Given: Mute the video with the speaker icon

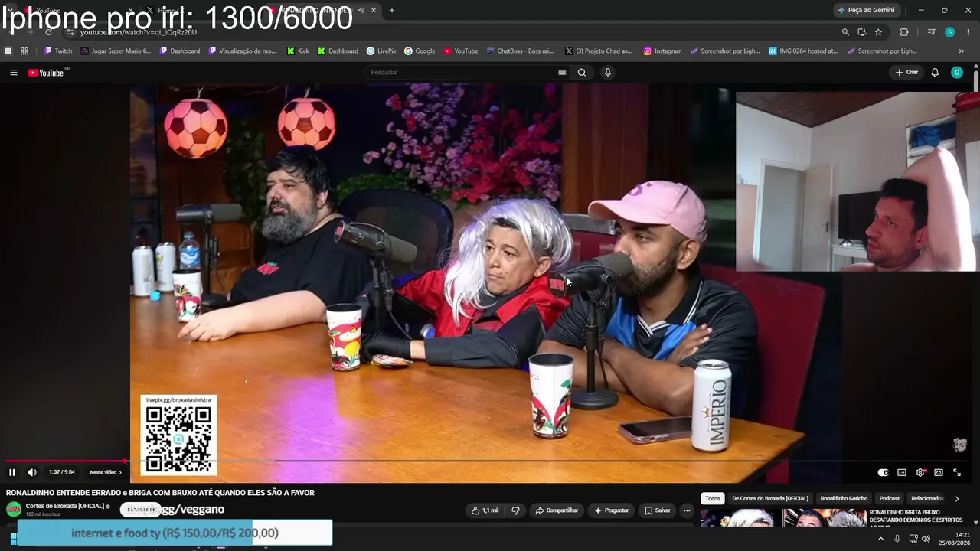Looking at the screenshot, I should (32, 472).
